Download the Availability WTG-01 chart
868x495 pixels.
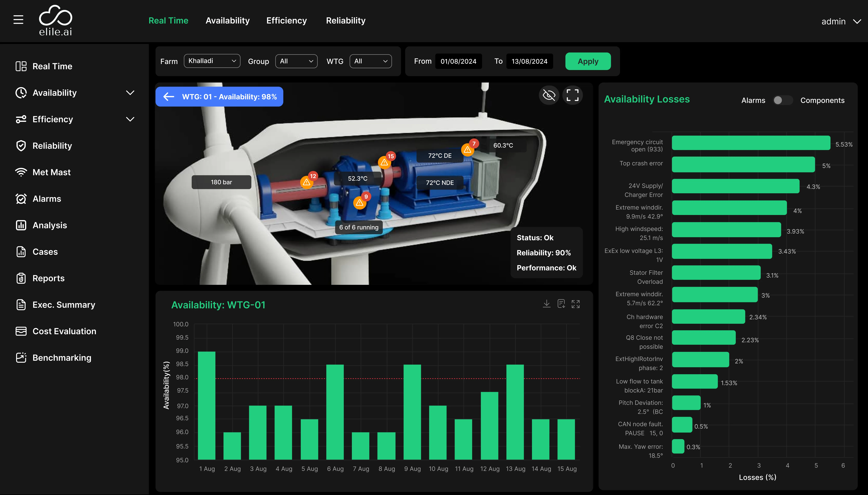[x=546, y=304]
